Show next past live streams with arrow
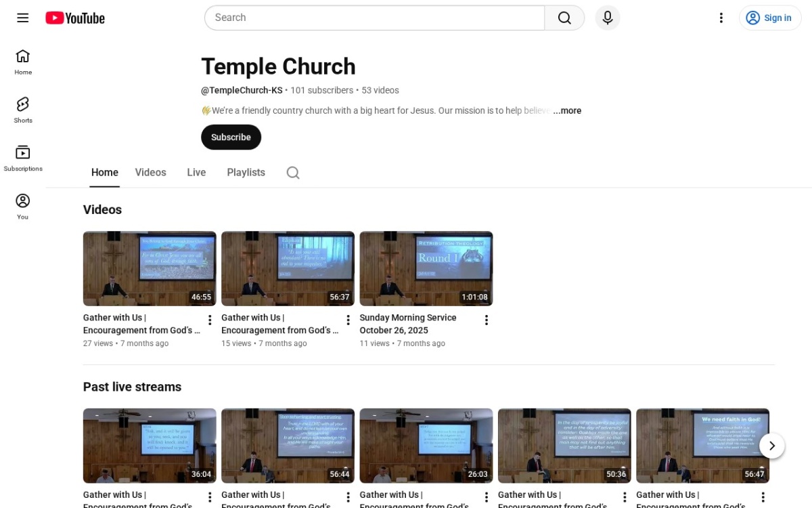Image resolution: width=812 pixels, height=508 pixels. pos(772,446)
